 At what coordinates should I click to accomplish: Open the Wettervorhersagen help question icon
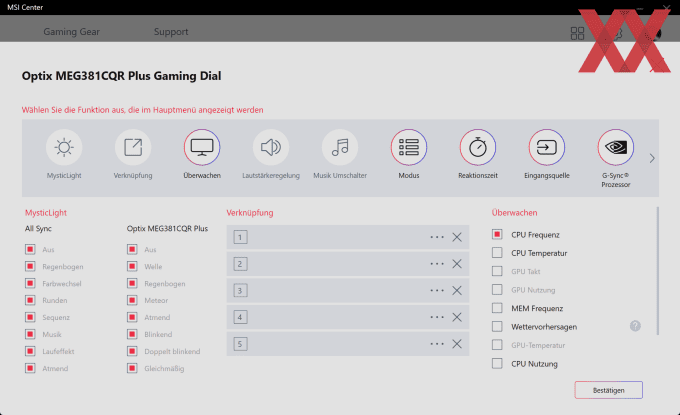point(635,326)
